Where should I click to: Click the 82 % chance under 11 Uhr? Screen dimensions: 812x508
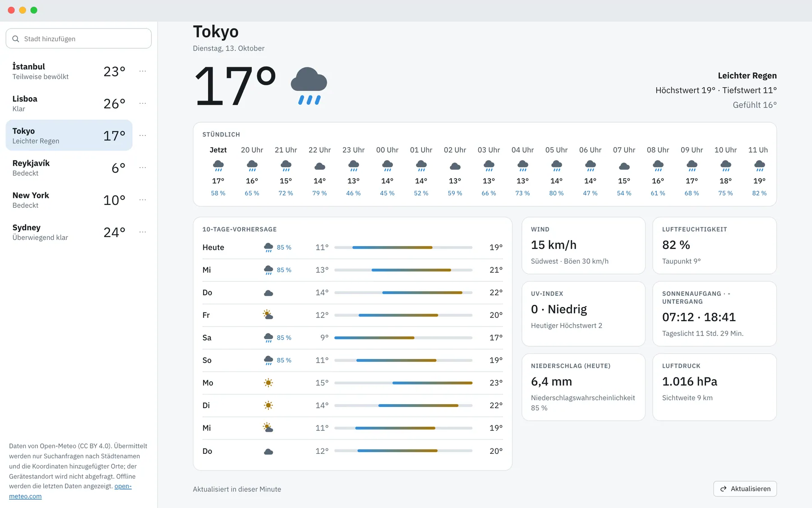coord(759,193)
